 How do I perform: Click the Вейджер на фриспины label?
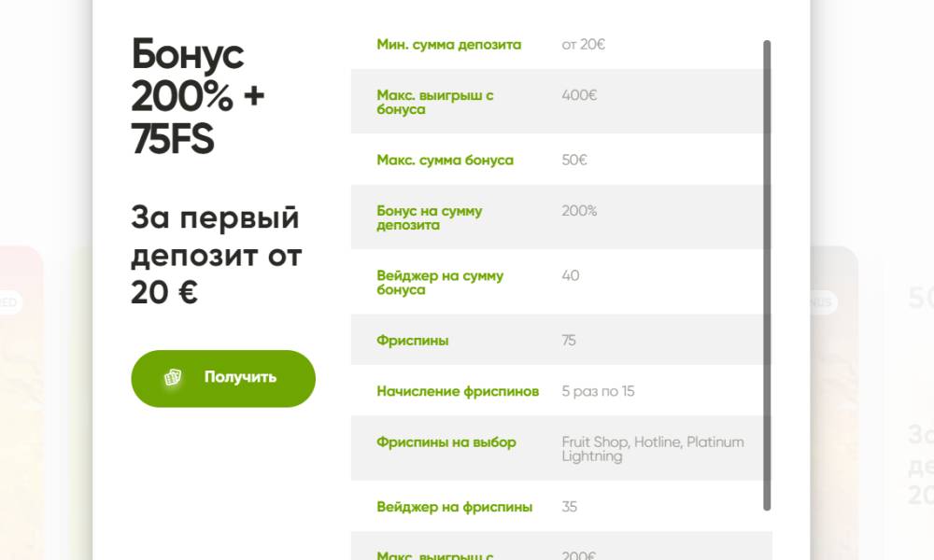455,507
